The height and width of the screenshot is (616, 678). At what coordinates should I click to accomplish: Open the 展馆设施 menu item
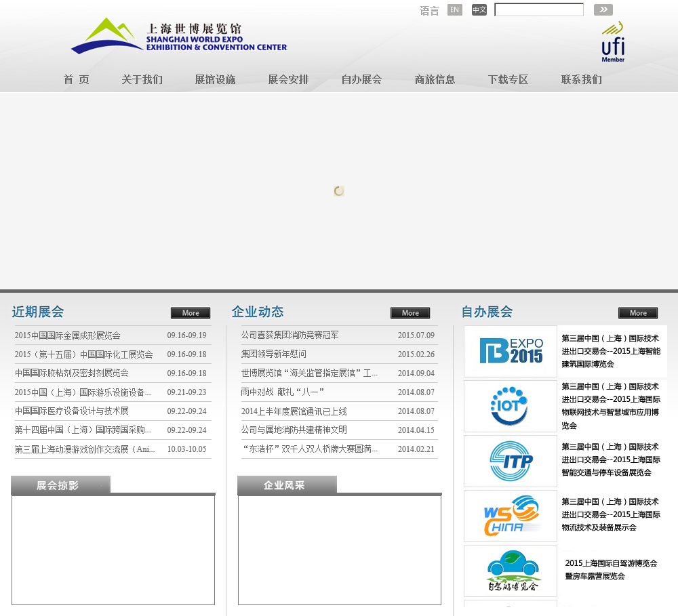[x=215, y=79]
